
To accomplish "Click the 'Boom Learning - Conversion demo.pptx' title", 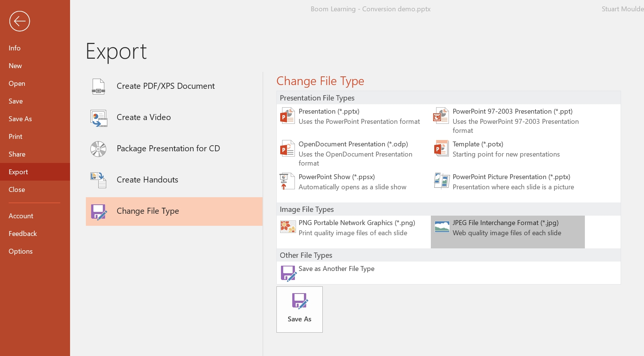I will [371, 9].
